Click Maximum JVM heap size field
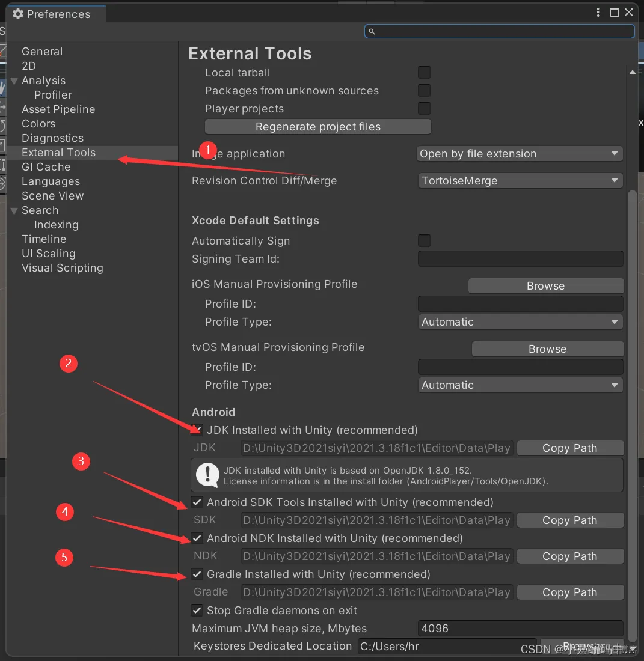The width and height of the screenshot is (644, 661). pyautogui.click(x=520, y=628)
